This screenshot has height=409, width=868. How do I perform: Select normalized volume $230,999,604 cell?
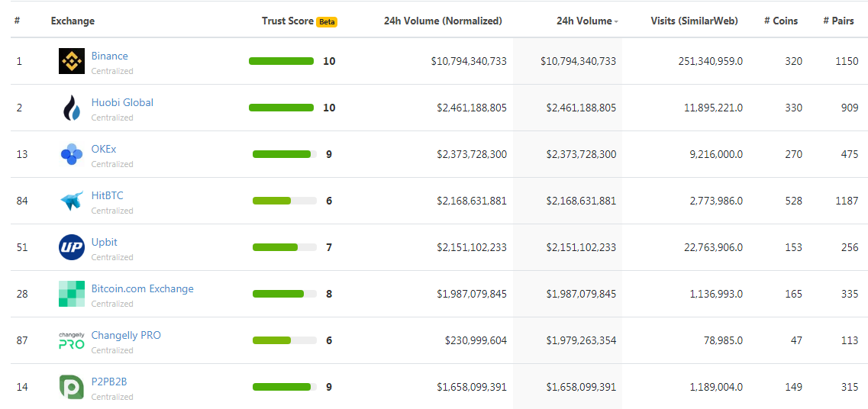pos(476,340)
